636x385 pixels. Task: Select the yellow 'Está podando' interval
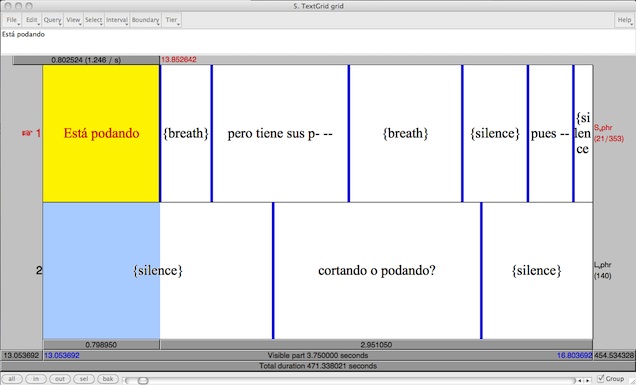101,133
